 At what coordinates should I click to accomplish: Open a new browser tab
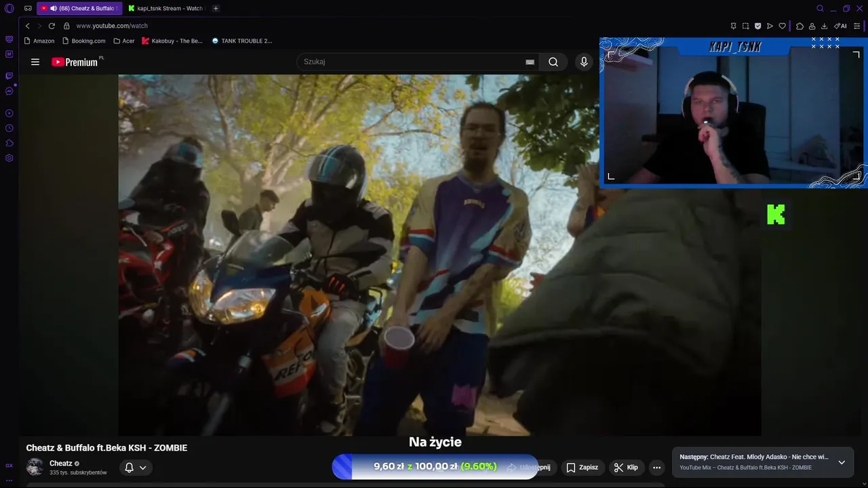(x=216, y=9)
